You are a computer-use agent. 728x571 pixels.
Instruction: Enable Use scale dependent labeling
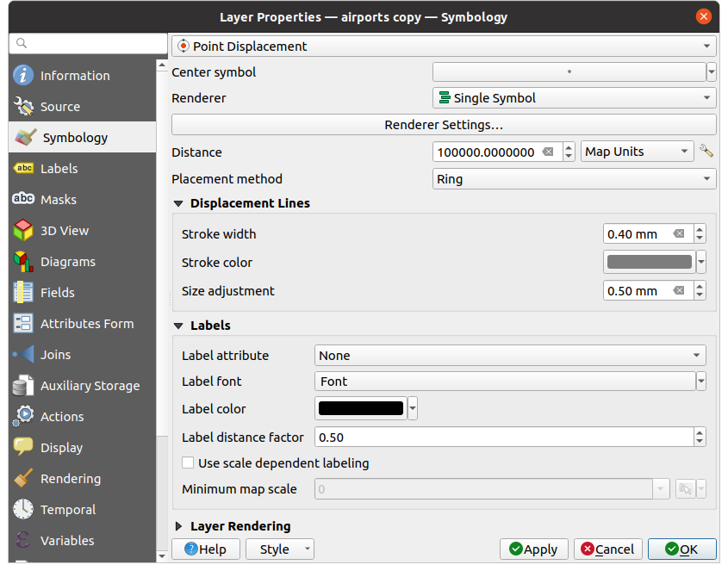tap(188, 463)
